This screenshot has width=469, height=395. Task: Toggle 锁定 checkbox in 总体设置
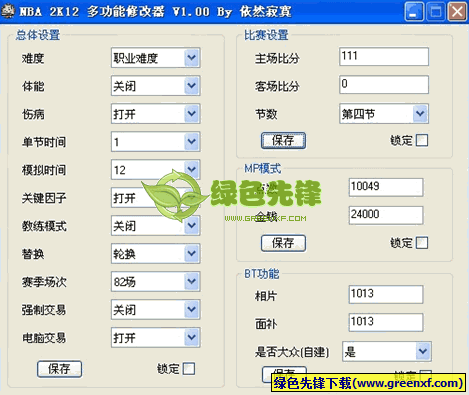189,369
